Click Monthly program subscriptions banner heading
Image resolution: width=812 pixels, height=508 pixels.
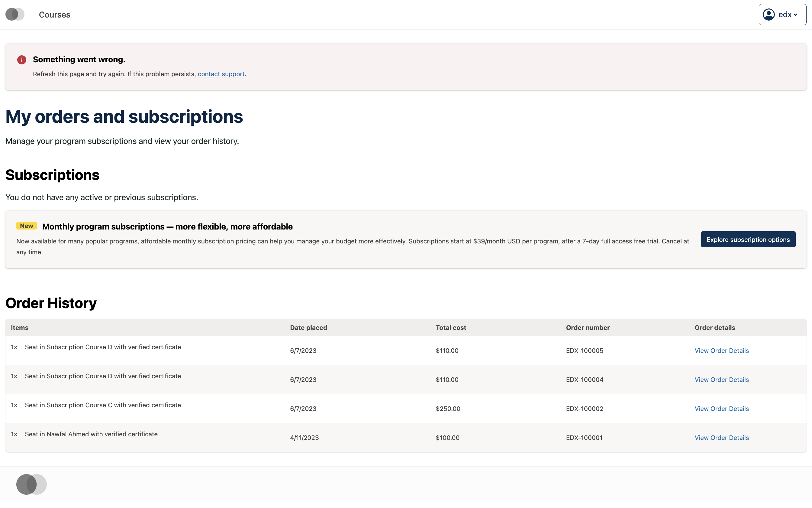(167, 226)
